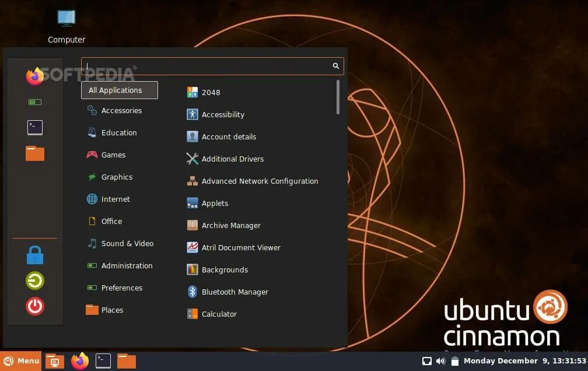Click the blue Lock Screen icon

[x=35, y=255]
